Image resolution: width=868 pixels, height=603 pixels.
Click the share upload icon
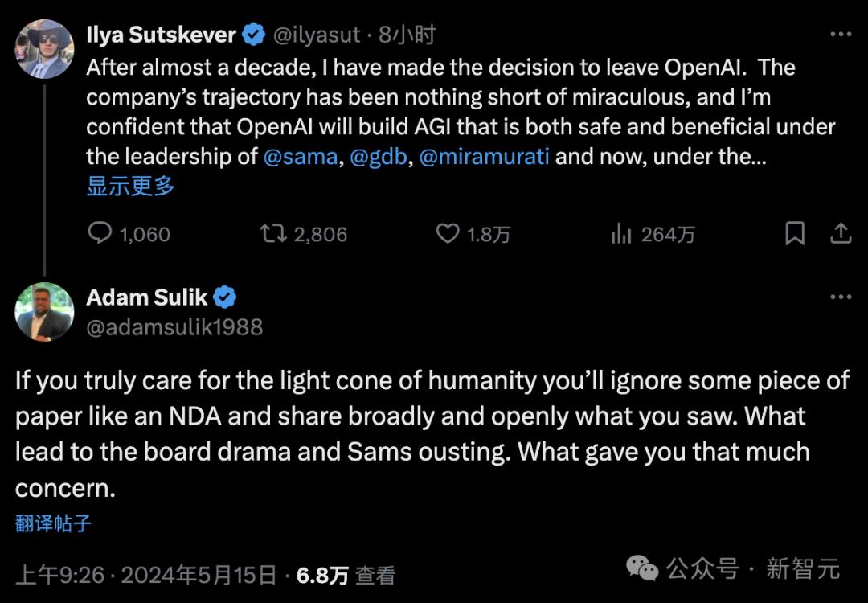pos(840,234)
